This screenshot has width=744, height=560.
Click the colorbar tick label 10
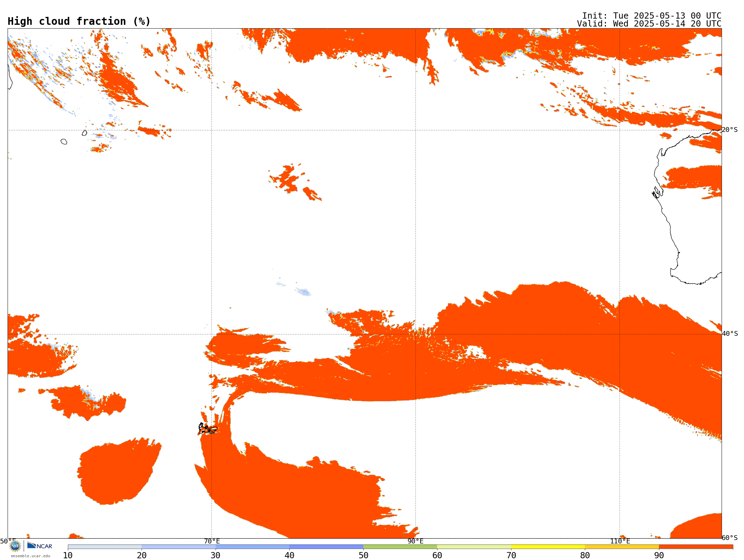pyautogui.click(x=68, y=556)
